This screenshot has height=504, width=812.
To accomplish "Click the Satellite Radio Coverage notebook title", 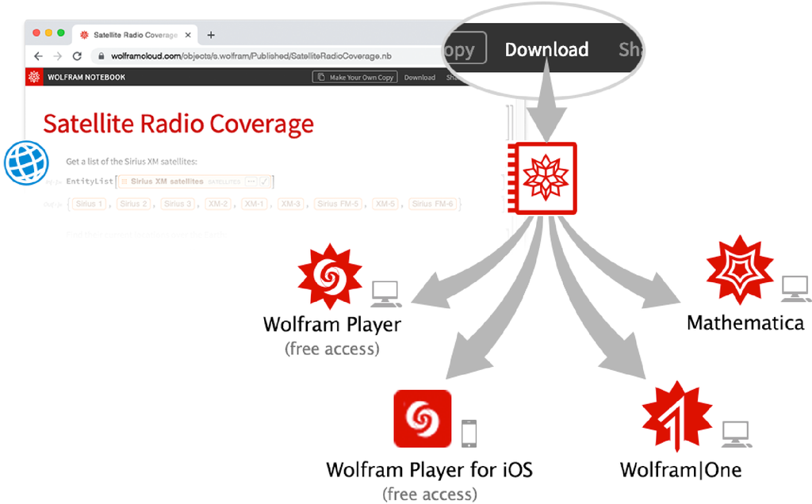I will pos(178,124).
